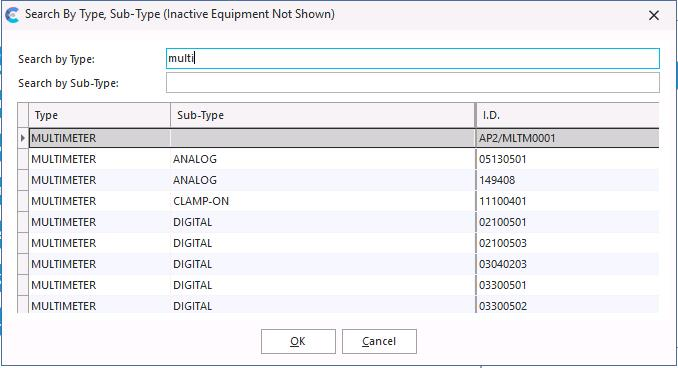Click row selector arrow for first row
The image size is (678, 368).
23,138
